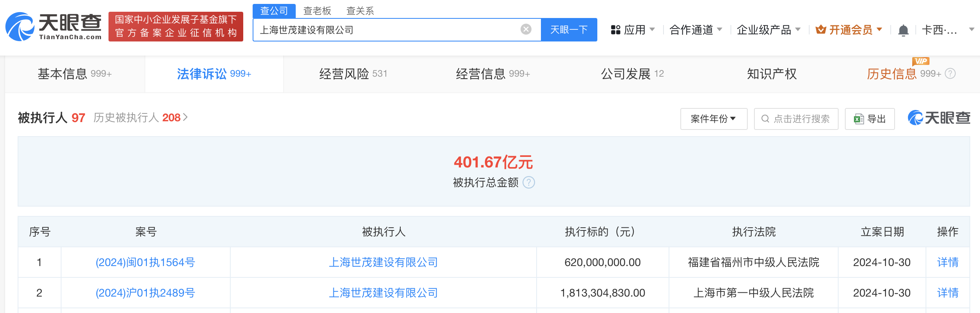
Task: Click the 点击进行搜索 field
Action: (x=796, y=119)
